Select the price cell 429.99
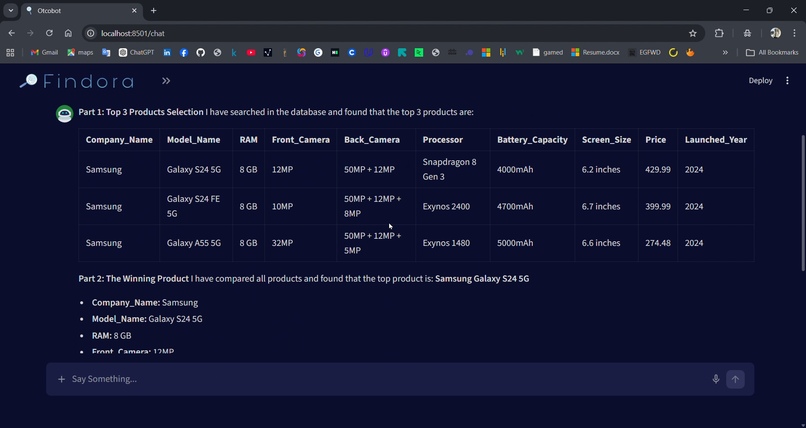Image resolution: width=806 pixels, height=428 pixels. point(657,170)
